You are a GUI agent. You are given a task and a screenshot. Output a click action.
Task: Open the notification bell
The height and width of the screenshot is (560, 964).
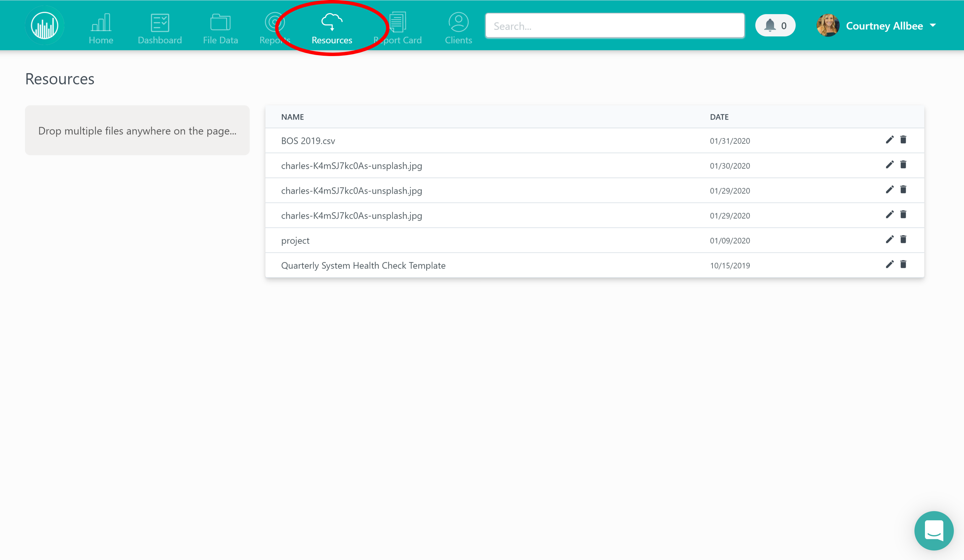click(x=770, y=25)
